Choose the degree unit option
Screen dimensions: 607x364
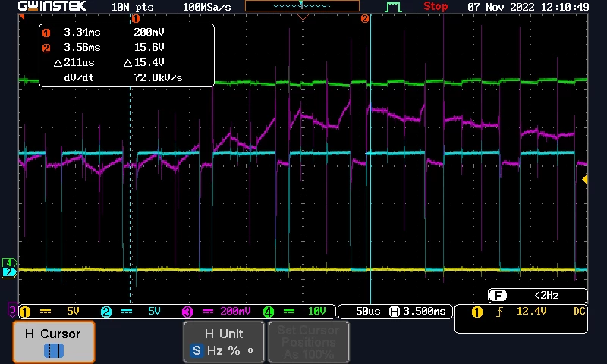(250, 350)
